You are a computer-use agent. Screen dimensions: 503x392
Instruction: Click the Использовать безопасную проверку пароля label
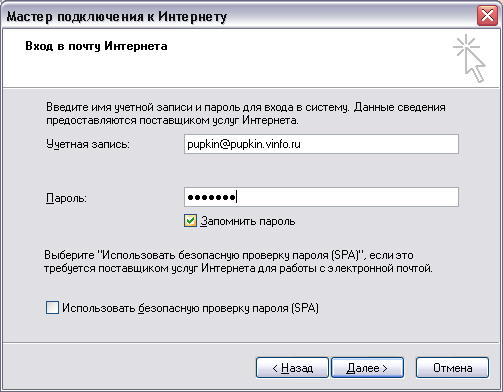pos(190,308)
